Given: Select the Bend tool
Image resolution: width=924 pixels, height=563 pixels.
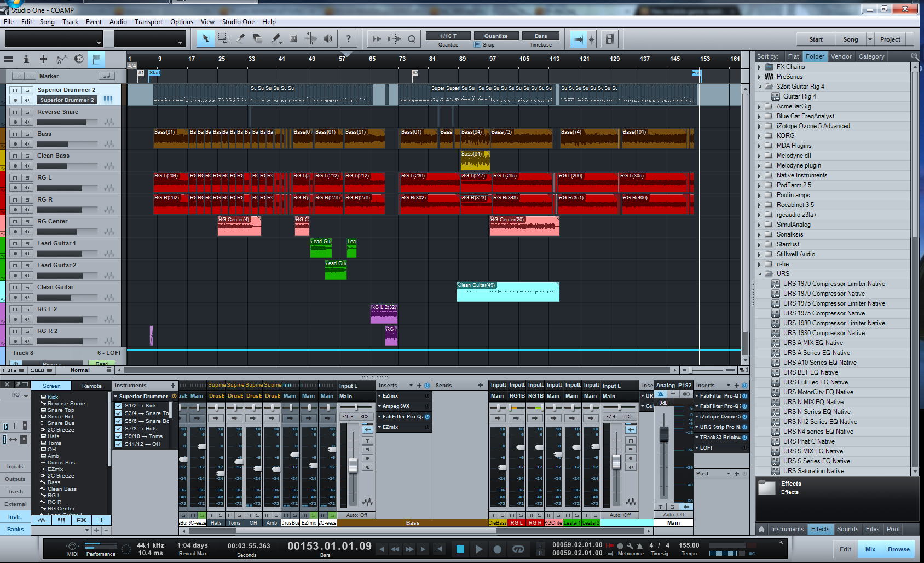Looking at the screenshot, I should click(x=310, y=38).
